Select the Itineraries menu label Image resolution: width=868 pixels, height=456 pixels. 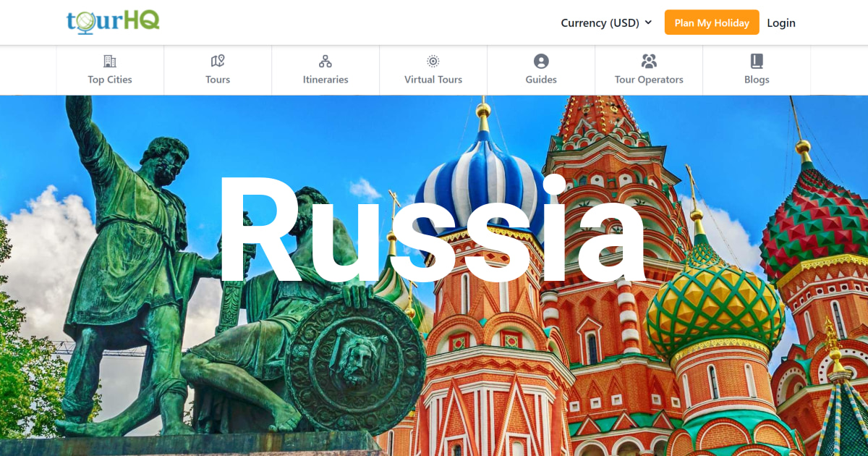tap(325, 80)
